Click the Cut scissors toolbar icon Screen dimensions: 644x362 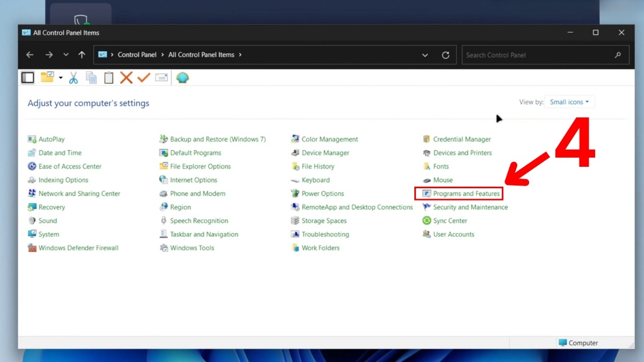click(x=74, y=78)
